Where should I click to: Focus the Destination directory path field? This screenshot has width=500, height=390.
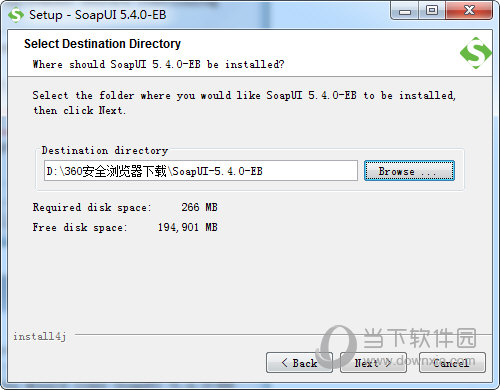click(201, 171)
